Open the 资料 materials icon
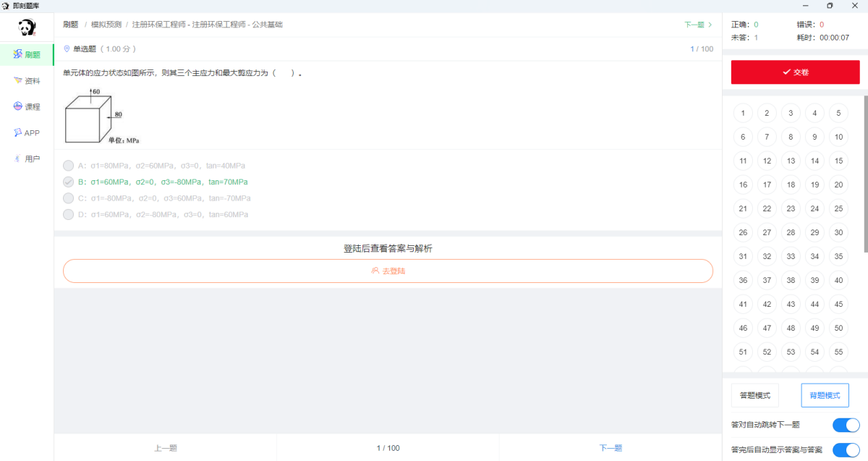Screen dimensions: 868x461 (x=18, y=80)
